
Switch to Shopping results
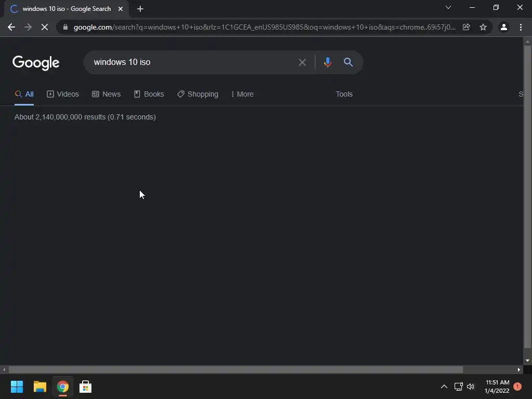click(198, 95)
